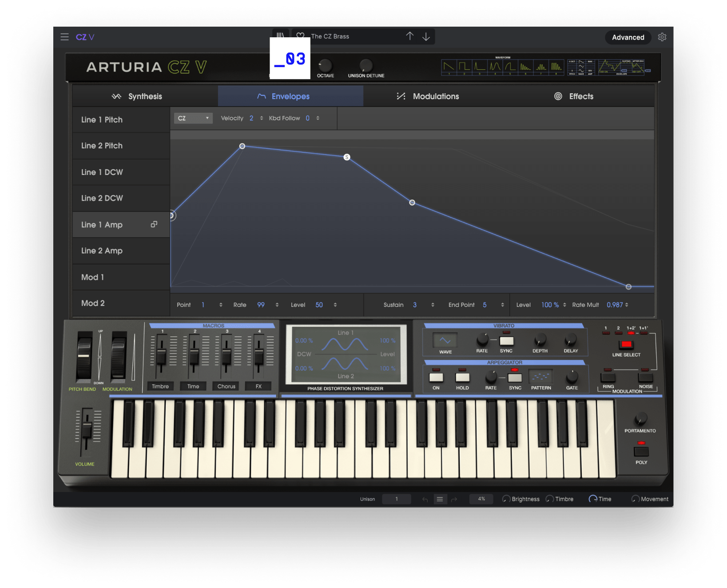
Task: Click the Vibrato wave display
Action: coord(445,340)
